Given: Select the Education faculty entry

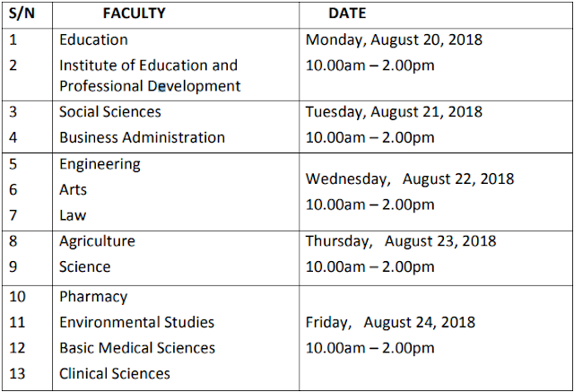Looking at the screenshot, I should 93,40.
